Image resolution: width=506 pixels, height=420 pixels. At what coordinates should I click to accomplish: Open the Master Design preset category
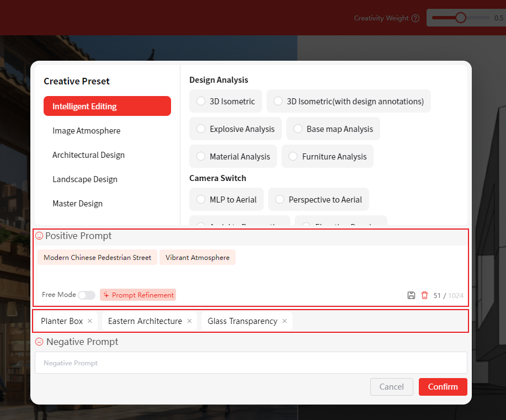tap(78, 204)
